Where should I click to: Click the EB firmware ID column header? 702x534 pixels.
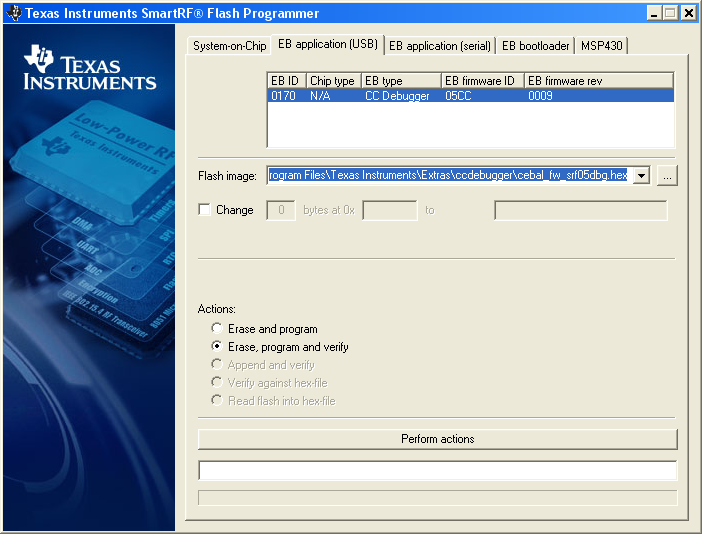[x=483, y=81]
